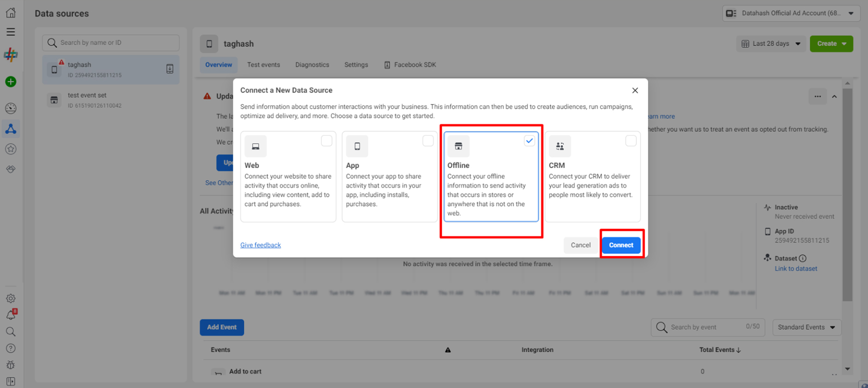Click the App phone icon in dialog
The width and height of the screenshot is (868, 388).
[x=357, y=146]
